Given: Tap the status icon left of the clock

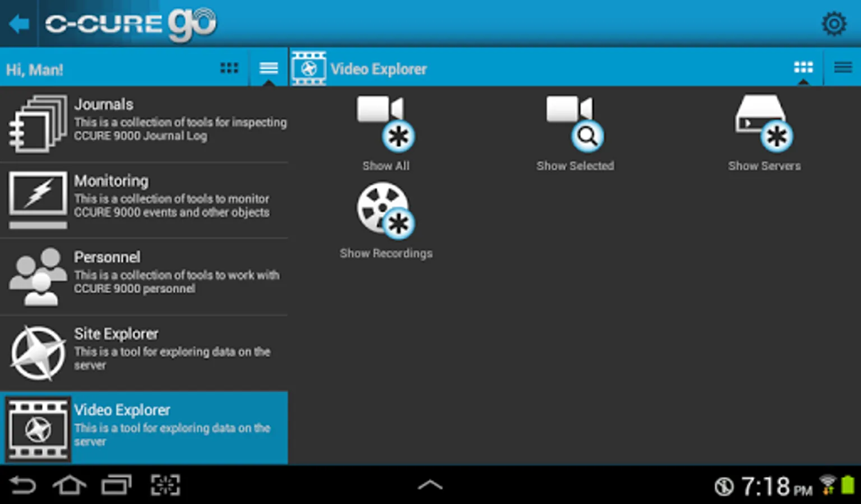Looking at the screenshot, I should (x=724, y=486).
